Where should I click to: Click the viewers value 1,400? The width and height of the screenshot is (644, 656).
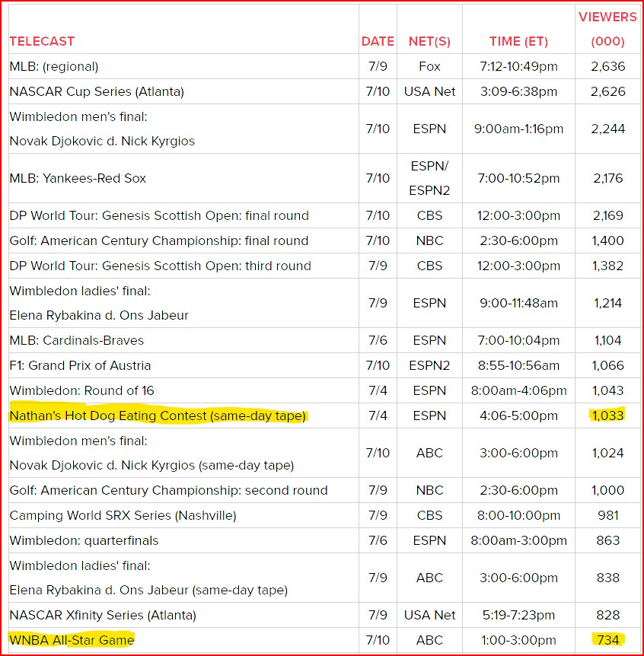click(607, 240)
